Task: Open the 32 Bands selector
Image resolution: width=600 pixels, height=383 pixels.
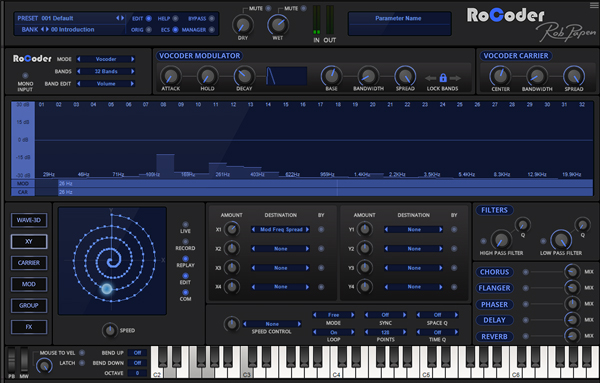Action: 106,71
